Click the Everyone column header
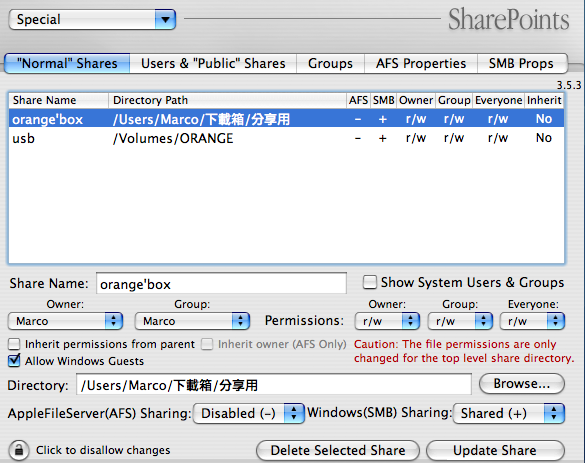Screen dimensions: 585x463 click(498, 100)
